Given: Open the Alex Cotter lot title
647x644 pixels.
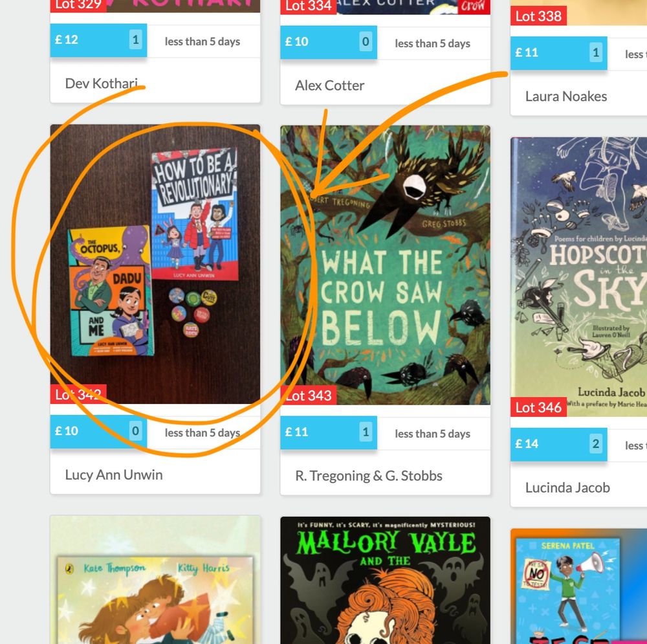Looking at the screenshot, I should pos(330,85).
